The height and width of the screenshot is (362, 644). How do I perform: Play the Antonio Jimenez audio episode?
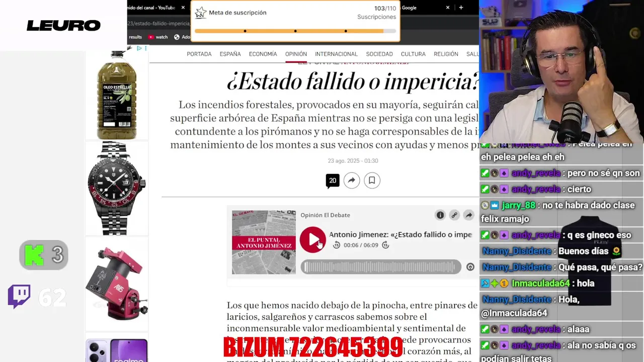coord(313,240)
